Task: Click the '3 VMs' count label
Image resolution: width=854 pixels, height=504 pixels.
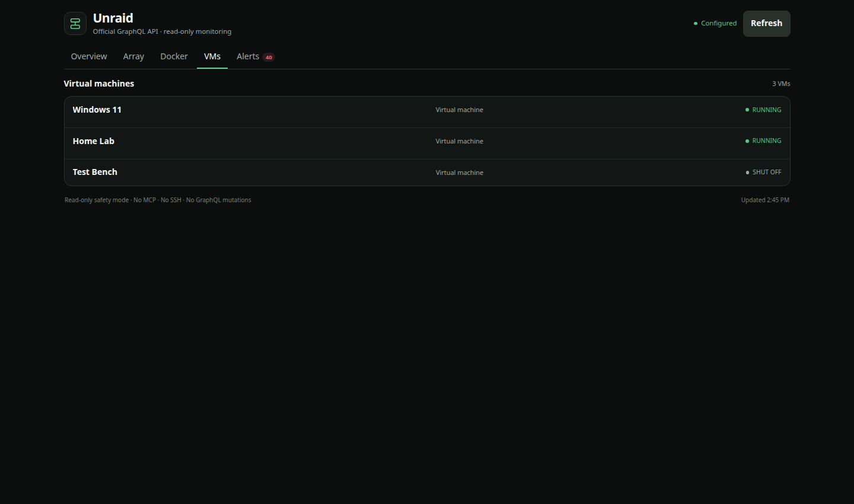Action: [x=781, y=84]
